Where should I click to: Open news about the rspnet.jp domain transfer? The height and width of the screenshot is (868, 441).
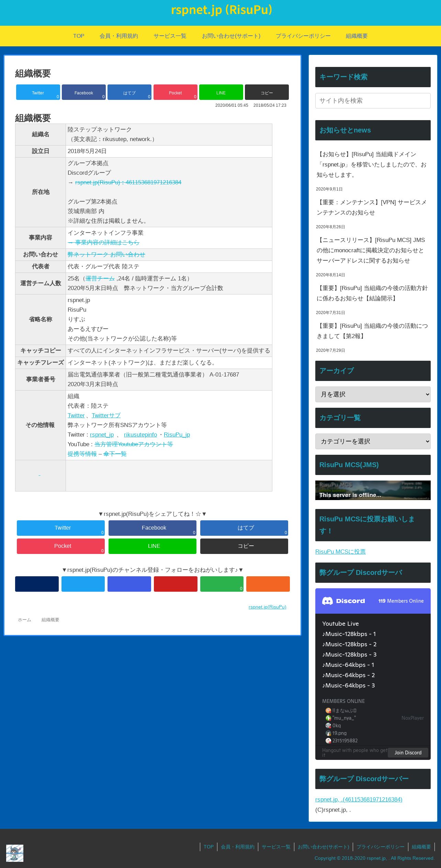[372, 165]
